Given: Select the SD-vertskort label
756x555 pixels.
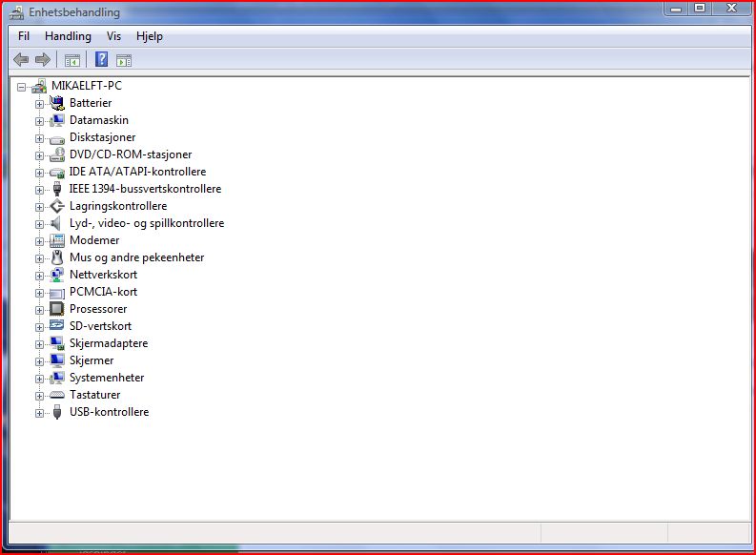Looking at the screenshot, I should tap(100, 326).
